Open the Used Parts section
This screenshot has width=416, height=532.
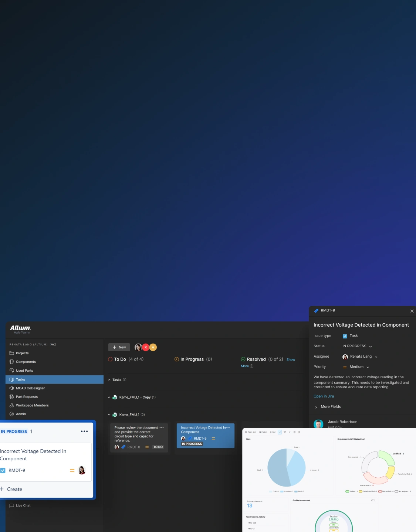click(x=24, y=371)
